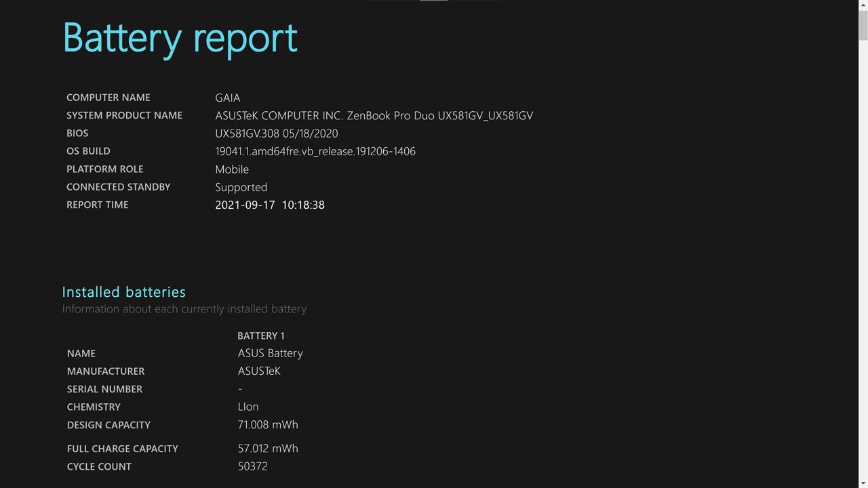Click the full charge capacity 57.012 mWh
This screenshot has width=868, height=488.
267,449
